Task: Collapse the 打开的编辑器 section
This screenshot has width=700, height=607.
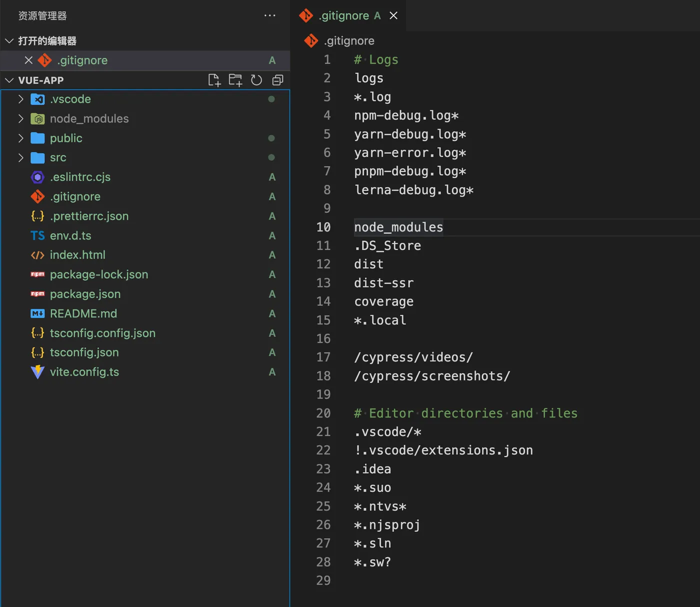Action: (x=9, y=40)
